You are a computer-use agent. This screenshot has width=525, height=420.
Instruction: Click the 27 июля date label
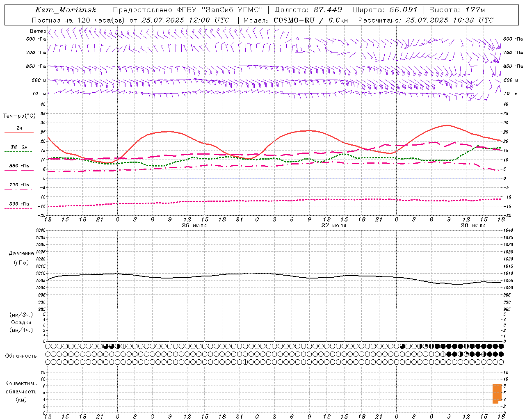tap(333, 225)
